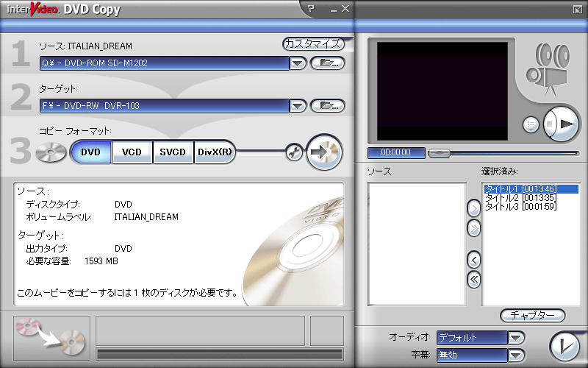Select the source drive Q: DVD-ROM field

point(164,63)
